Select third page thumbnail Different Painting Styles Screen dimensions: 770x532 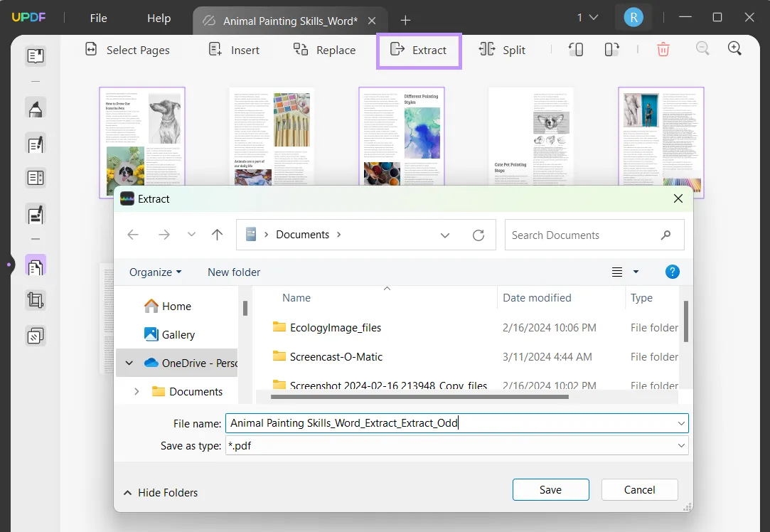(x=402, y=137)
